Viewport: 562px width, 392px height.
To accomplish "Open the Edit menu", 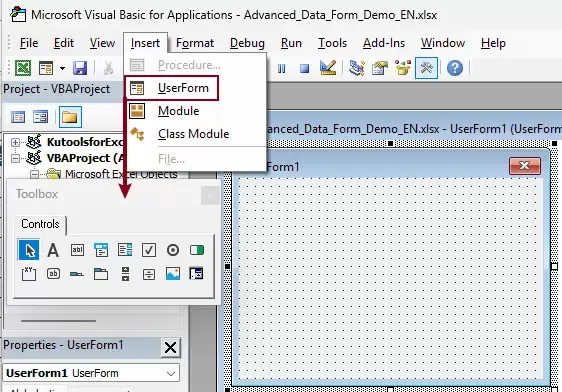I will (x=63, y=43).
